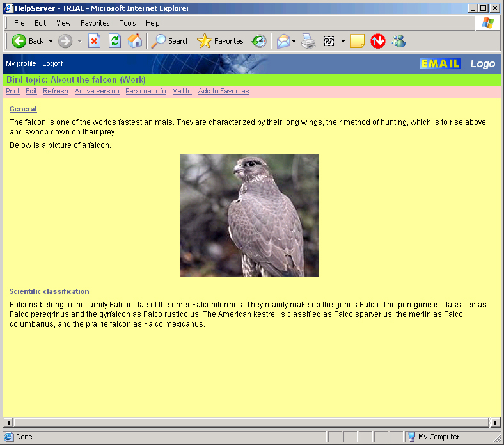Click the Add to Favorites link
Image resolution: width=504 pixels, height=445 pixels.
pyautogui.click(x=224, y=91)
